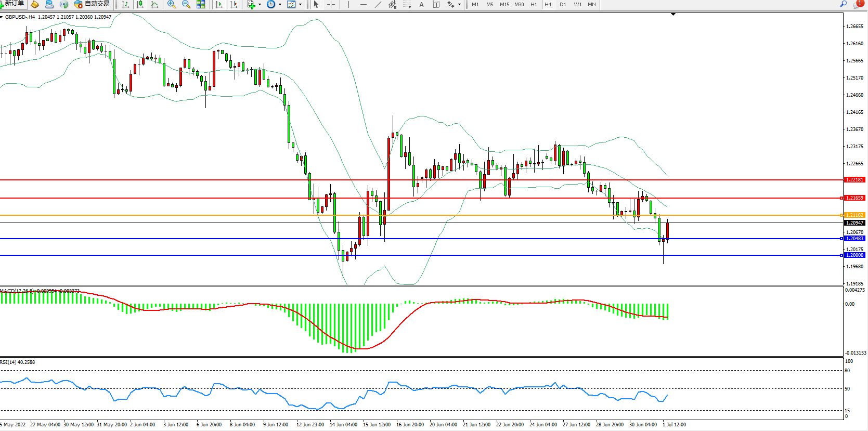This screenshot has width=868, height=431.
Task: Click the zoom out magnifier icon
Action: click(186, 5)
